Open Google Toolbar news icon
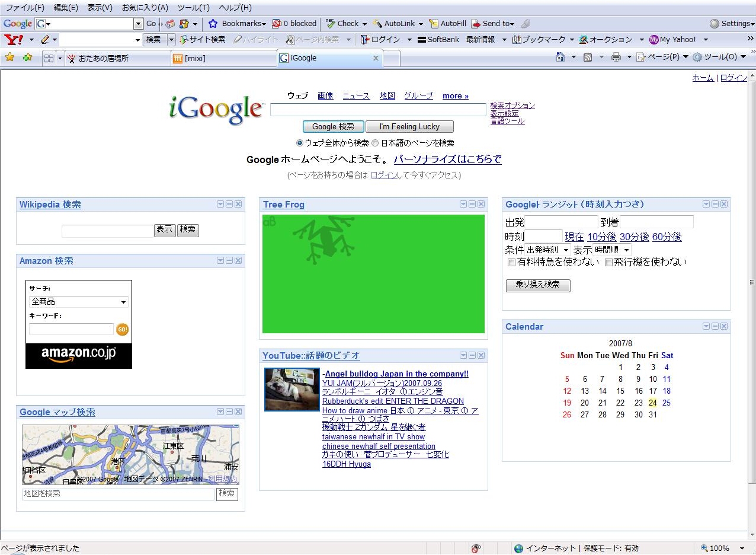The height and width of the screenshot is (555, 756). coord(170,24)
